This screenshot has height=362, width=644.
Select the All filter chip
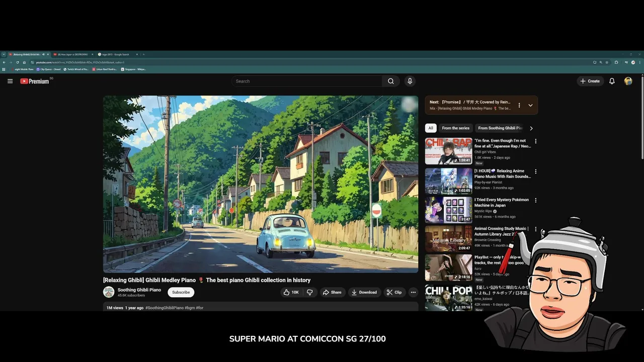coord(431,128)
